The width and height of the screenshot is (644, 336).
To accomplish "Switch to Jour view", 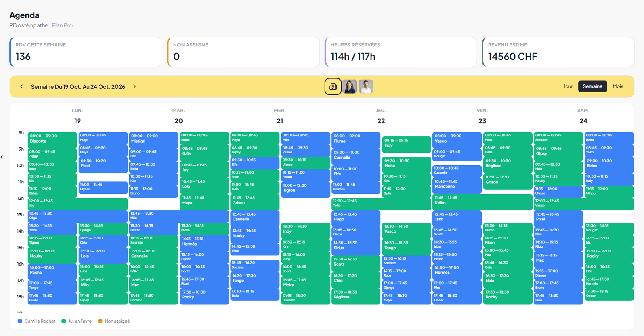I will pos(568,86).
